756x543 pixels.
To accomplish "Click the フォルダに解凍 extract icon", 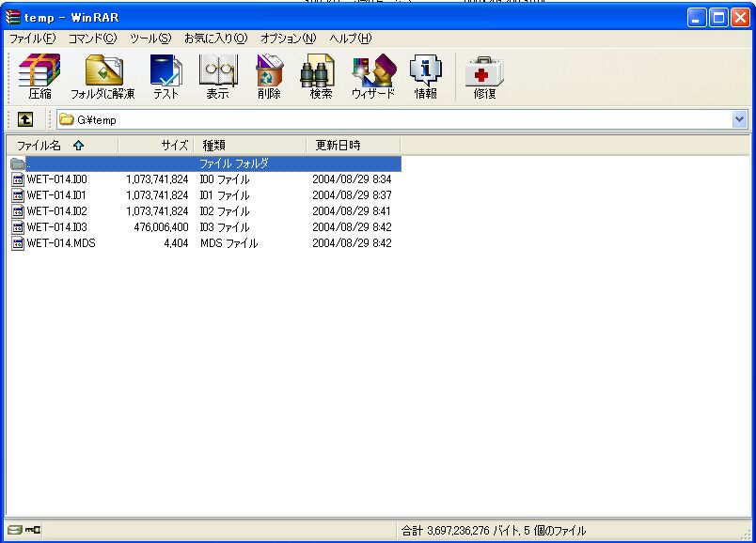I will (x=102, y=77).
